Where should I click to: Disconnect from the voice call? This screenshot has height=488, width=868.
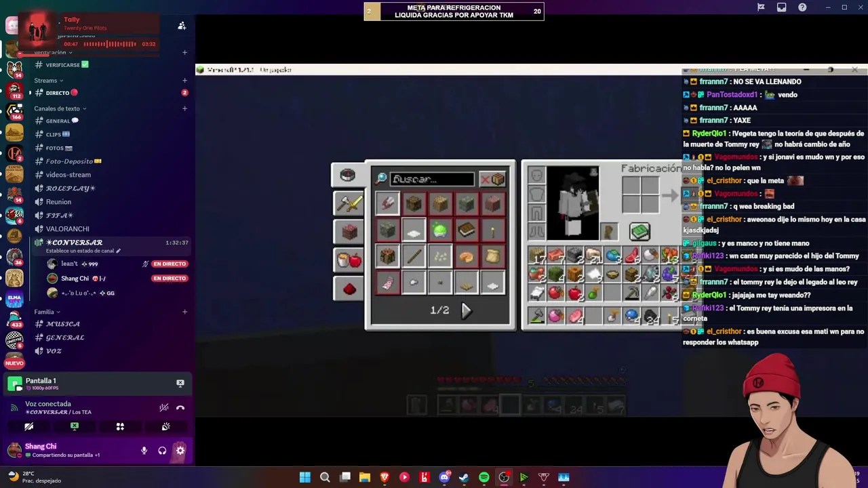coord(180,408)
